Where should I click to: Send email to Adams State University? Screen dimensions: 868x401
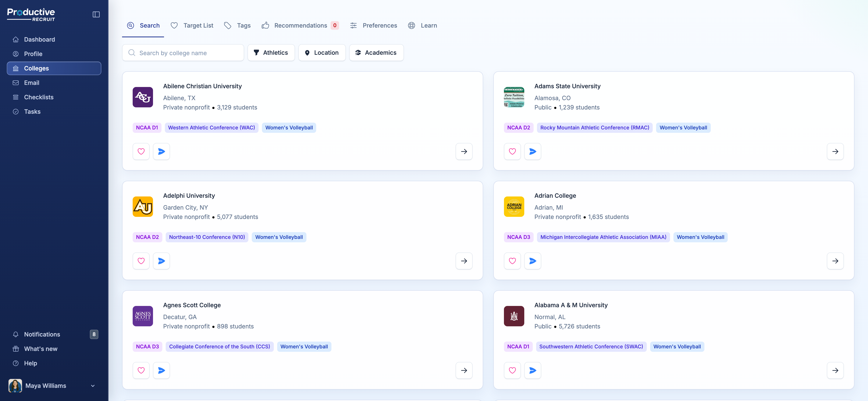pos(533,151)
